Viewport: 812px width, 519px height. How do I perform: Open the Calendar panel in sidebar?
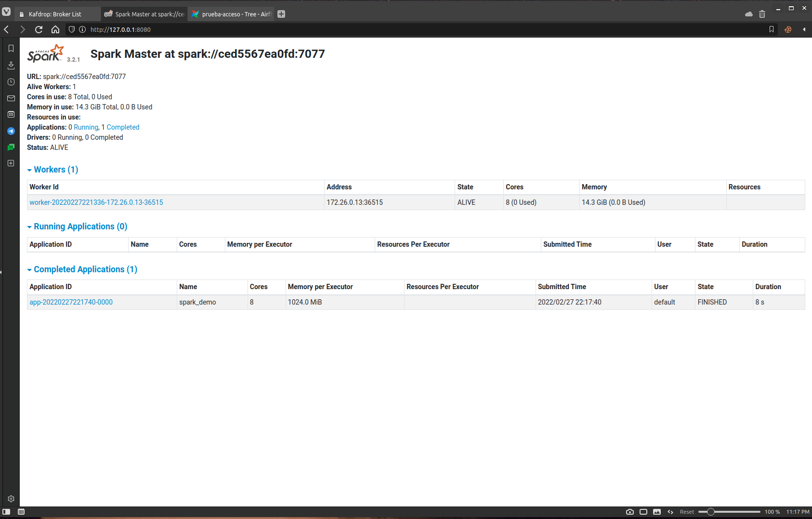tap(11, 115)
